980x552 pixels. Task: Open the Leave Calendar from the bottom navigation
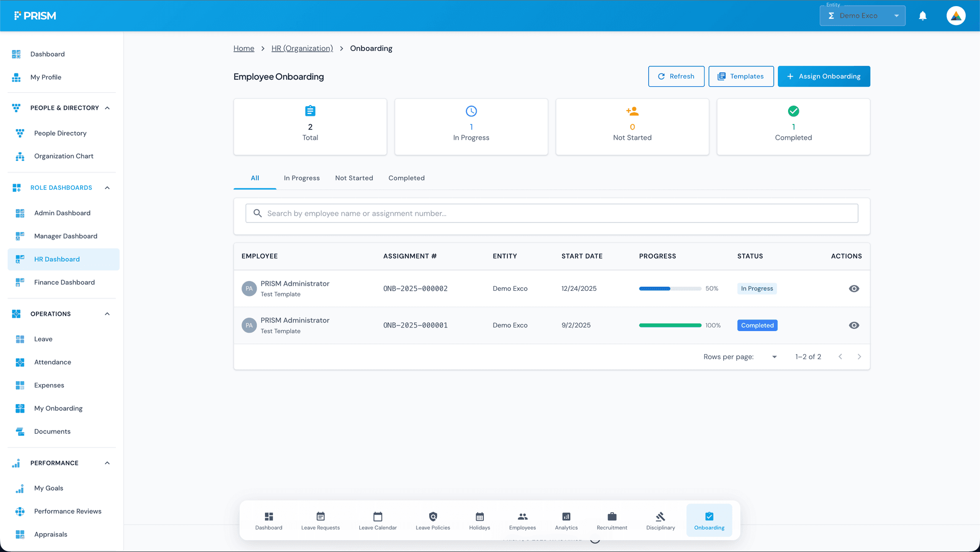(378, 519)
